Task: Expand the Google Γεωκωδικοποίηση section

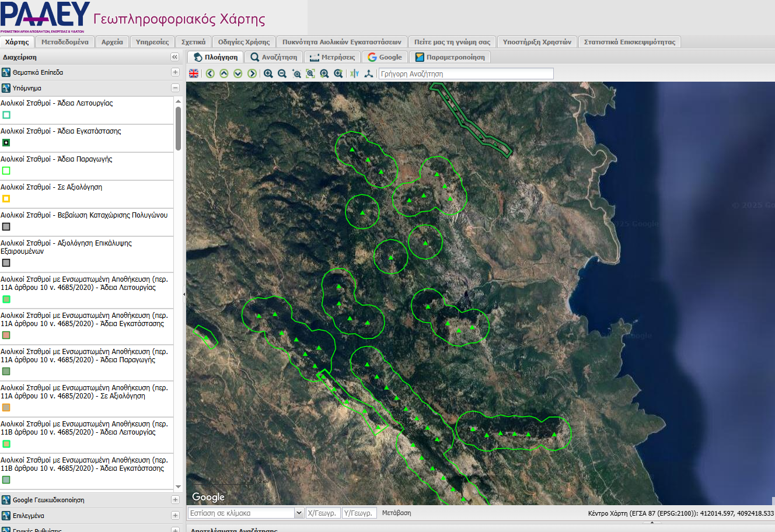Action: 175,500
